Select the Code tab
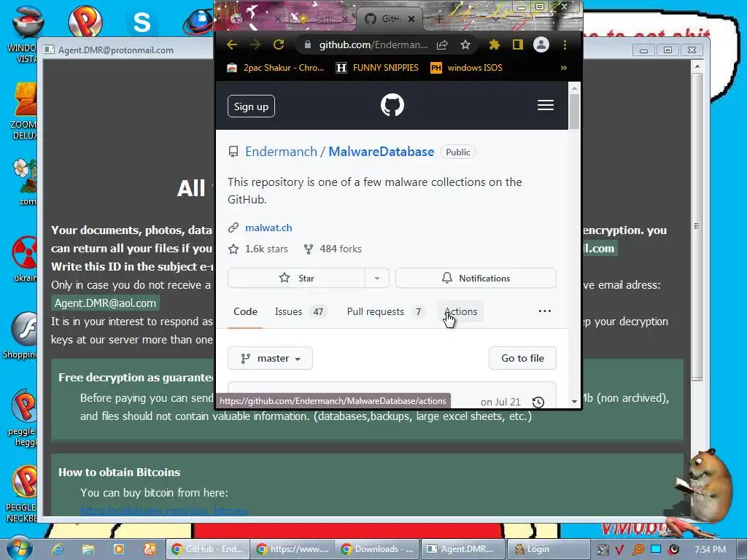This screenshot has height=560, width=747. coord(245,311)
